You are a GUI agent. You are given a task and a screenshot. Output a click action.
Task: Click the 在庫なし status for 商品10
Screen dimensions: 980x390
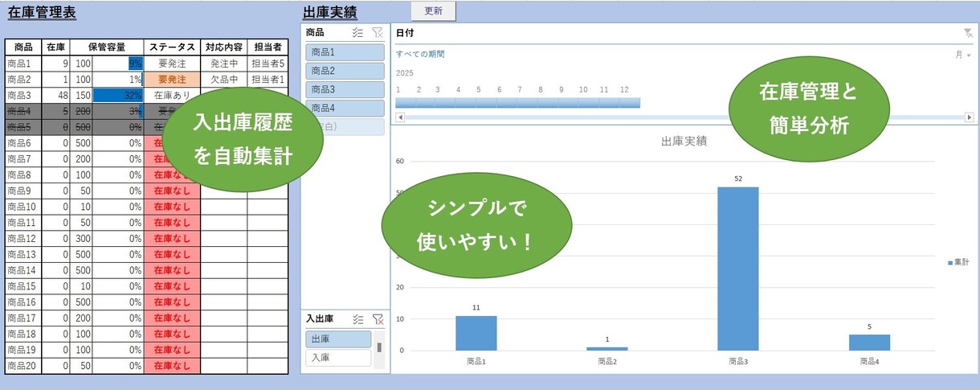172,207
